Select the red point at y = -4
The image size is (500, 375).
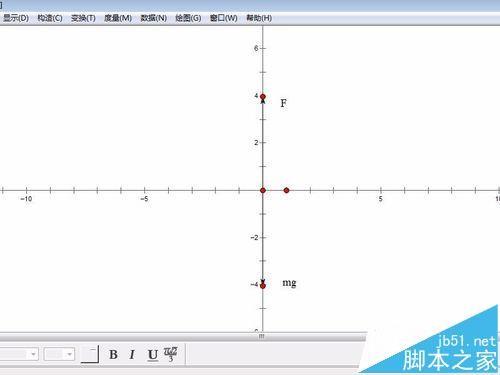click(263, 286)
